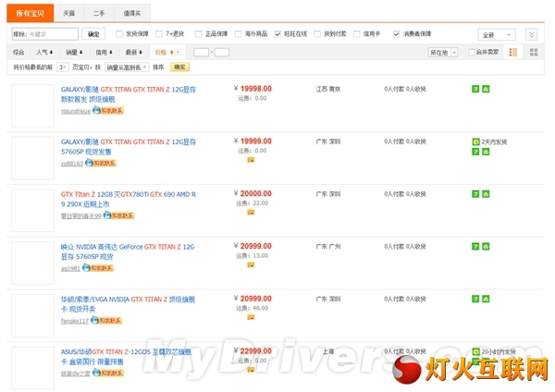Click the yellow 确定 button after 排序
Image resolution: width=555 pixels, height=392 pixels.
179,67
